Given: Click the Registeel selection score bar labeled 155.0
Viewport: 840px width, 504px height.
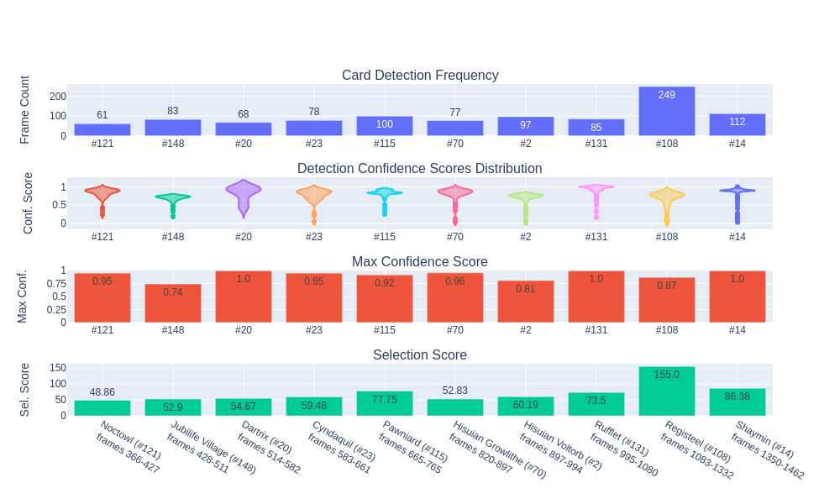Looking at the screenshot, I should (x=667, y=391).
